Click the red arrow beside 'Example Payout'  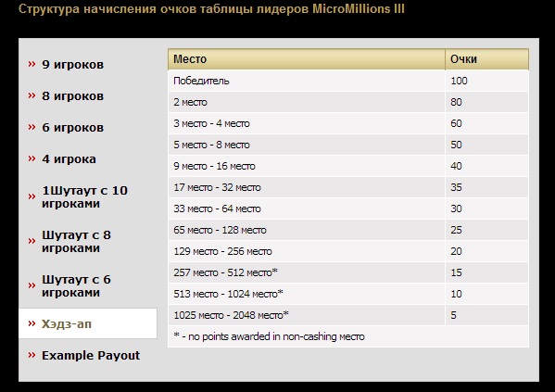(32, 355)
